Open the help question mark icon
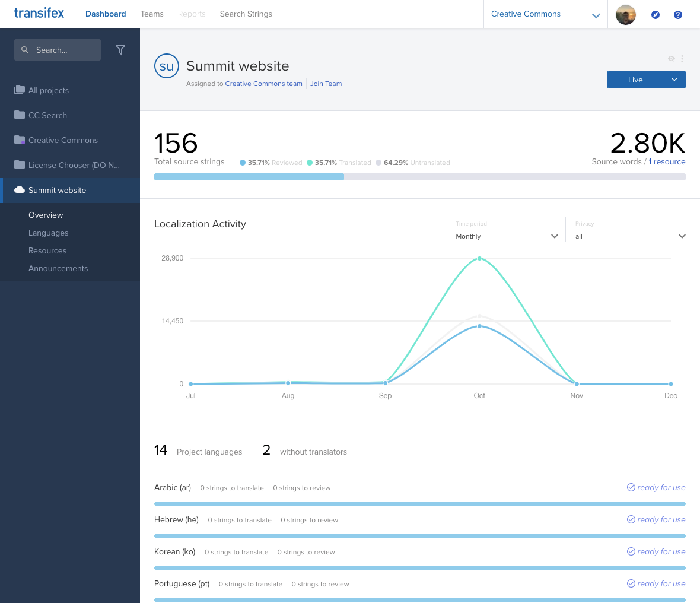This screenshot has width=700, height=603. pyautogui.click(x=678, y=14)
